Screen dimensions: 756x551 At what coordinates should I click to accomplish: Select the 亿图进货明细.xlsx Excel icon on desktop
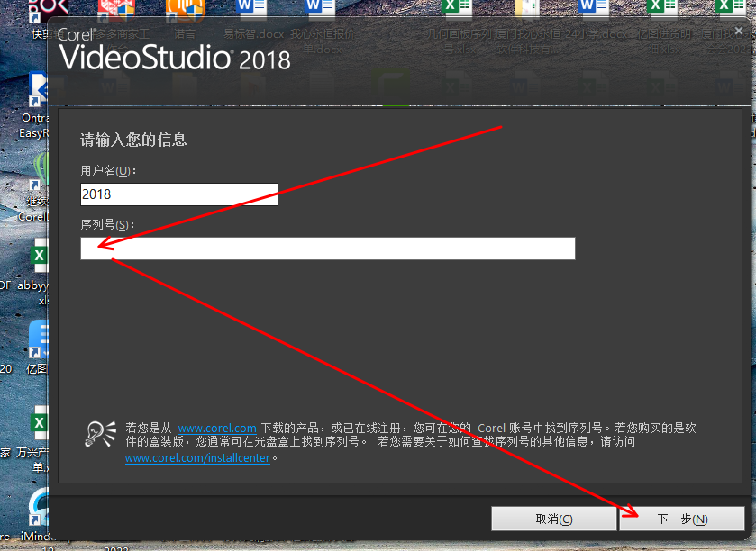tap(662, 9)
